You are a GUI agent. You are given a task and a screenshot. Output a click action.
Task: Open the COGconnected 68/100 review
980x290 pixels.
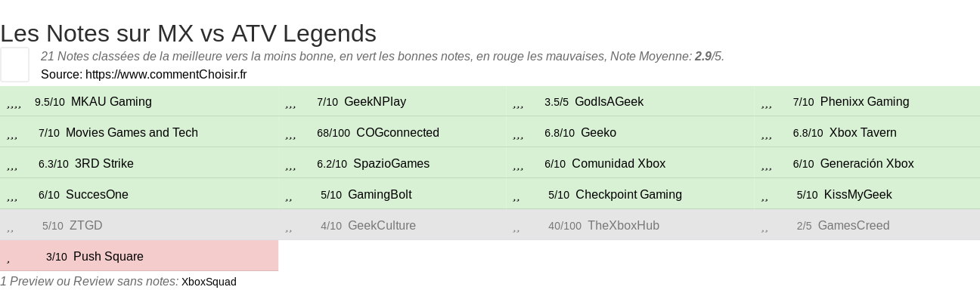(398, 133)
